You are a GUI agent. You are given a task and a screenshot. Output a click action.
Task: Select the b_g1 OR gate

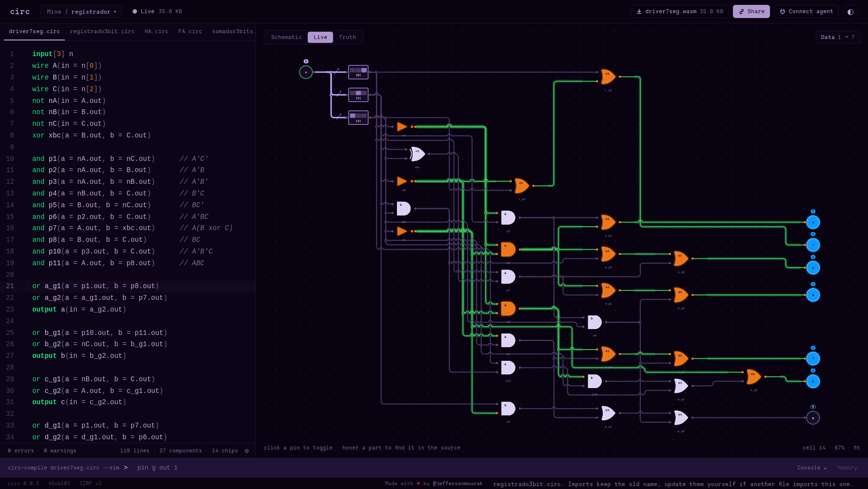coord(681,386)
